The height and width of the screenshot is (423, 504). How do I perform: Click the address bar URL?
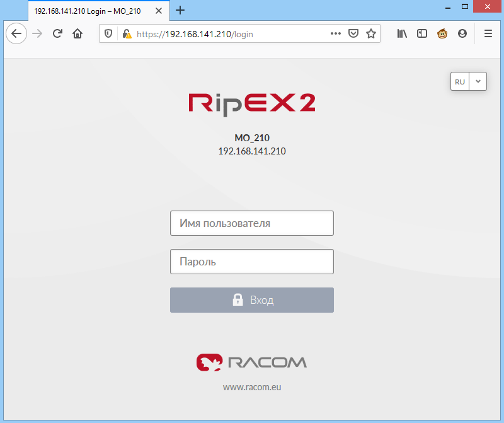pyautogui.click(x=195, y=34)
